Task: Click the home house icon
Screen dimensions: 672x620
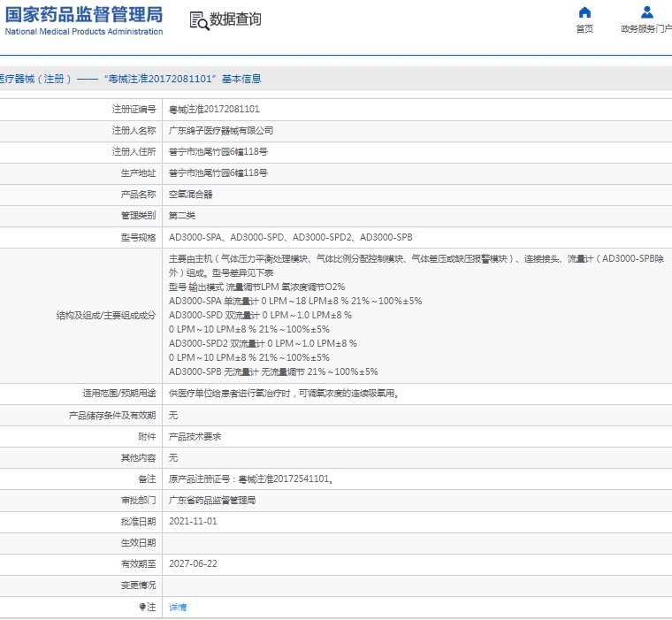Action: [584, 12]
